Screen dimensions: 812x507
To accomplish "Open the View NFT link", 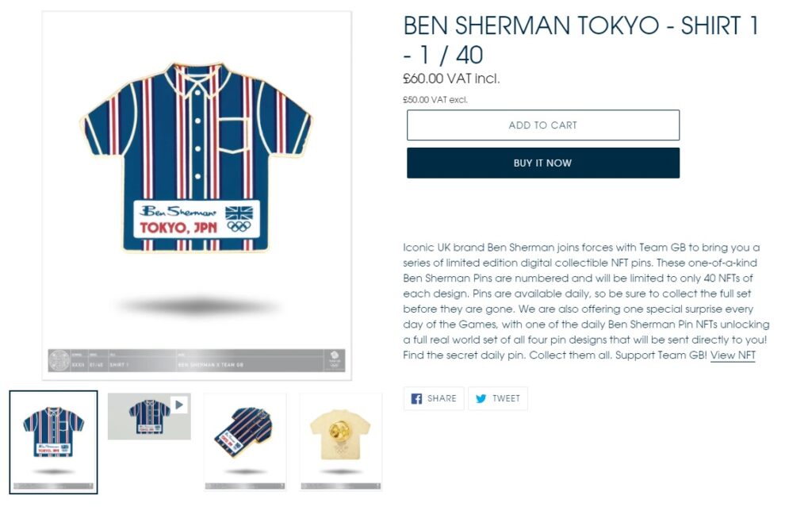I will click(x=733, y=355).
